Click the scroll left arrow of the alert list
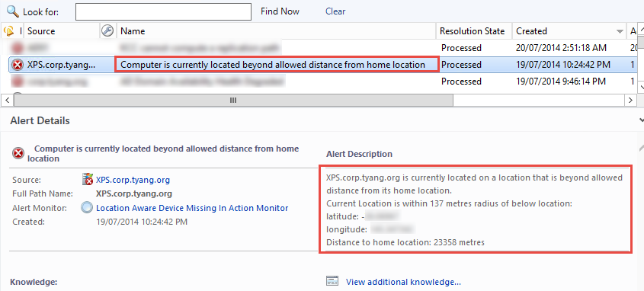This screenshot has width=644, height=291. [x=7, y=100]
